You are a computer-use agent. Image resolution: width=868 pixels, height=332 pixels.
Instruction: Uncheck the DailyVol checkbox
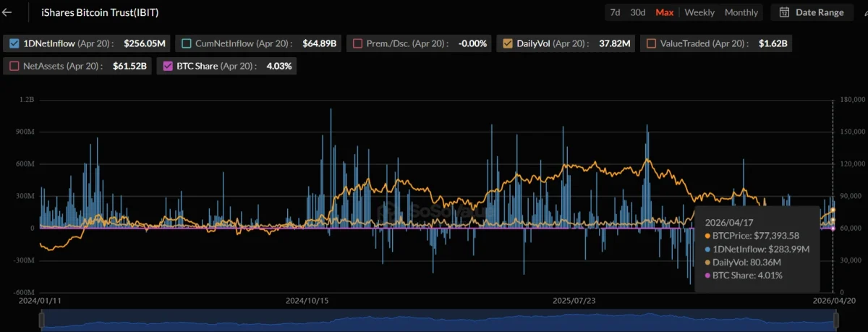[x=507, y=43]
